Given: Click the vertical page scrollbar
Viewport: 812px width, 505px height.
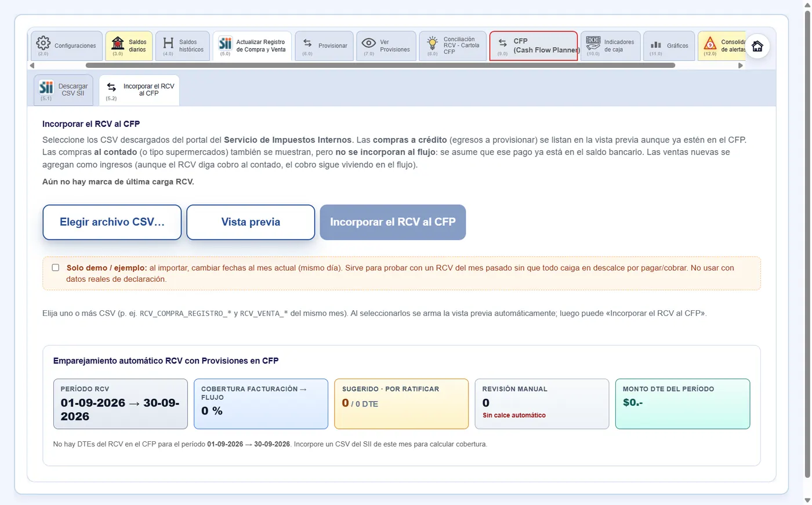Looking at the screenshot, I should tap(807, 244).
